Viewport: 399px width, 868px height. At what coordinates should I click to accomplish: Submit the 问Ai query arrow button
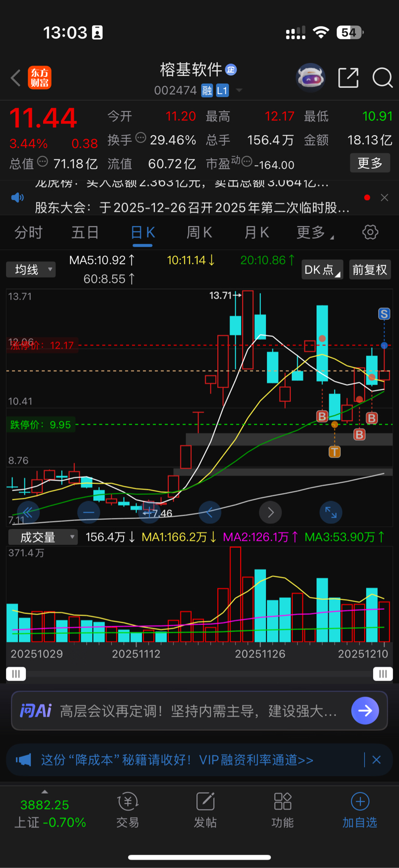click(x=365, y=711)
